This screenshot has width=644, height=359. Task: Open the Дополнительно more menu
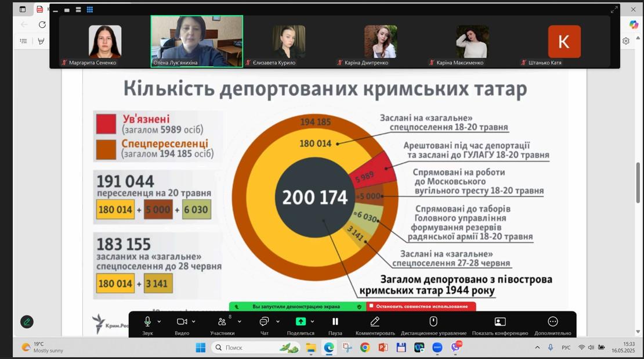tap(552, 325)
